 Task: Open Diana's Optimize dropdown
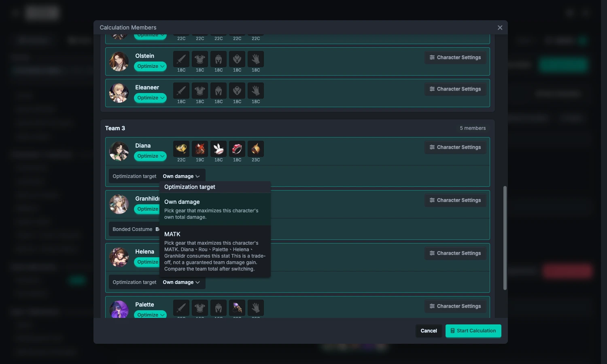point(151,156)
